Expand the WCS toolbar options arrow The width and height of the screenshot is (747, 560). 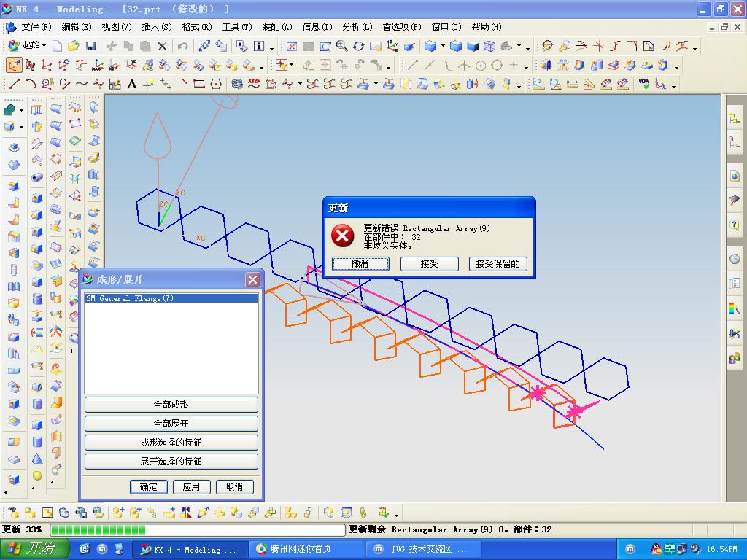(260, 67)
